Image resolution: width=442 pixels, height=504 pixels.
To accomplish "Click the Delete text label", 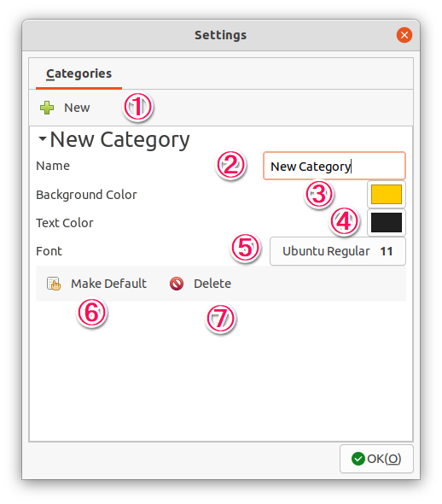I will pyautogui.click(x=212, y=284).
